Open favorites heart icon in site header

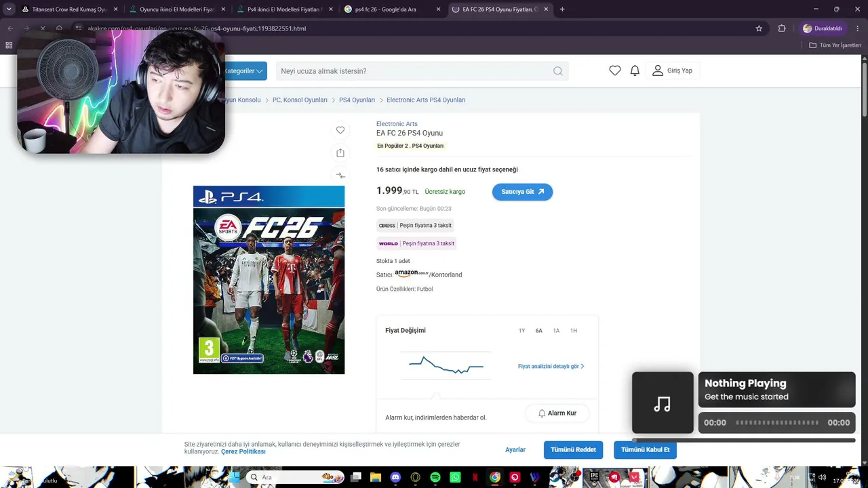coord(615,70)
